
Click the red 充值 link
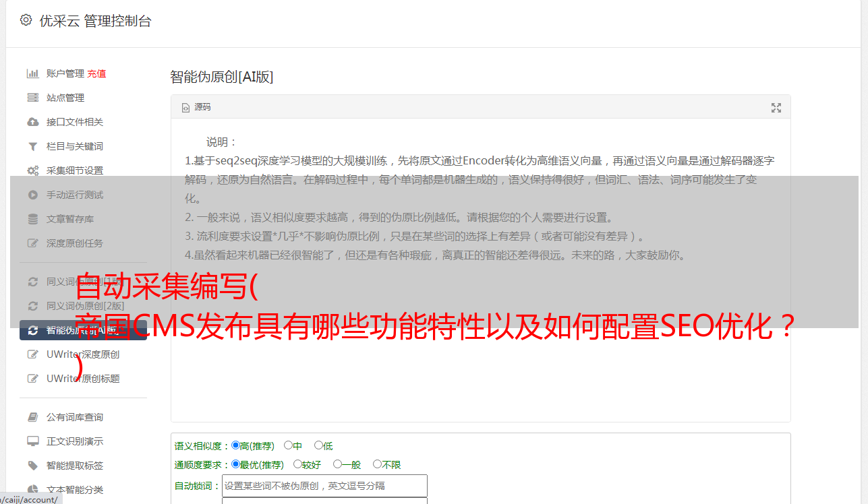tap(96, 73)
